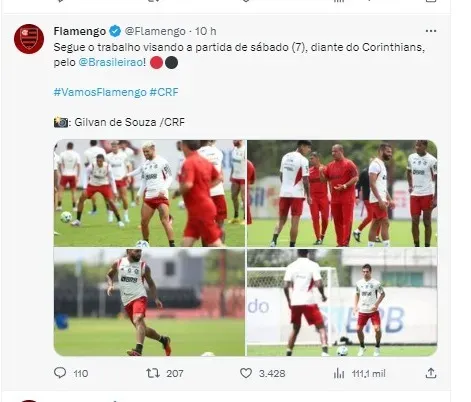Click the Flamengo crest profile avatar
Viewport: 471px width, 402px height.
click(x=29, y=39)
